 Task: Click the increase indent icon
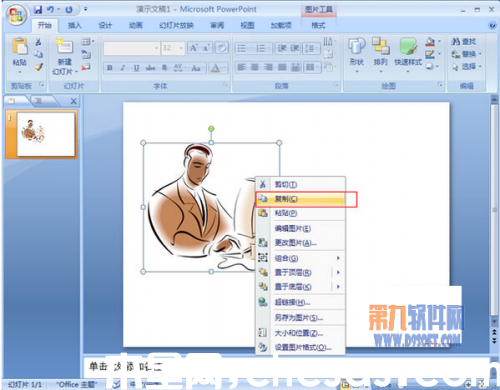pyautogui.click(x=295, y=48)
